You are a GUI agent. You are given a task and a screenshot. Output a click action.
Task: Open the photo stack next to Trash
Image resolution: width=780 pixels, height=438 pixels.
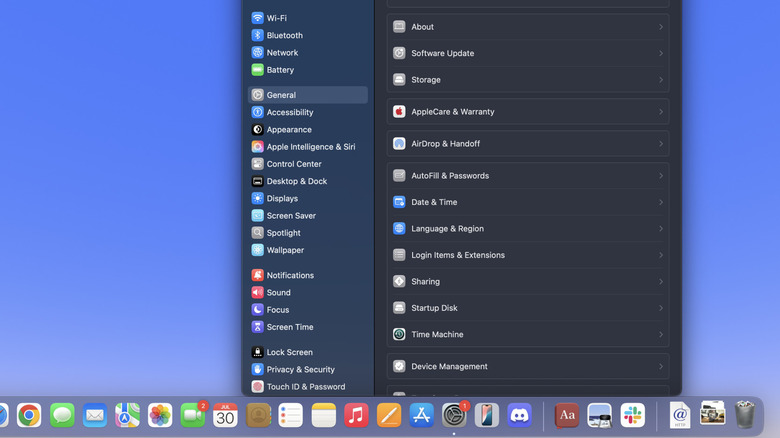click(x=712, y=413)
